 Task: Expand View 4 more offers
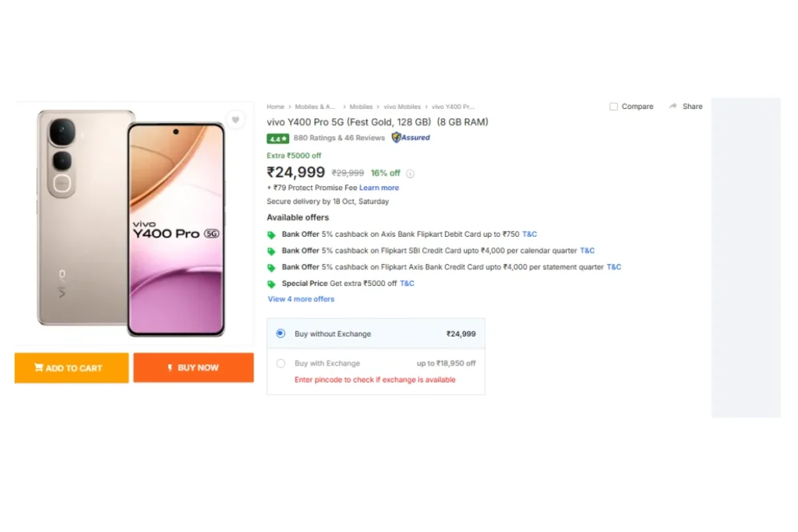tap(301, 299)
